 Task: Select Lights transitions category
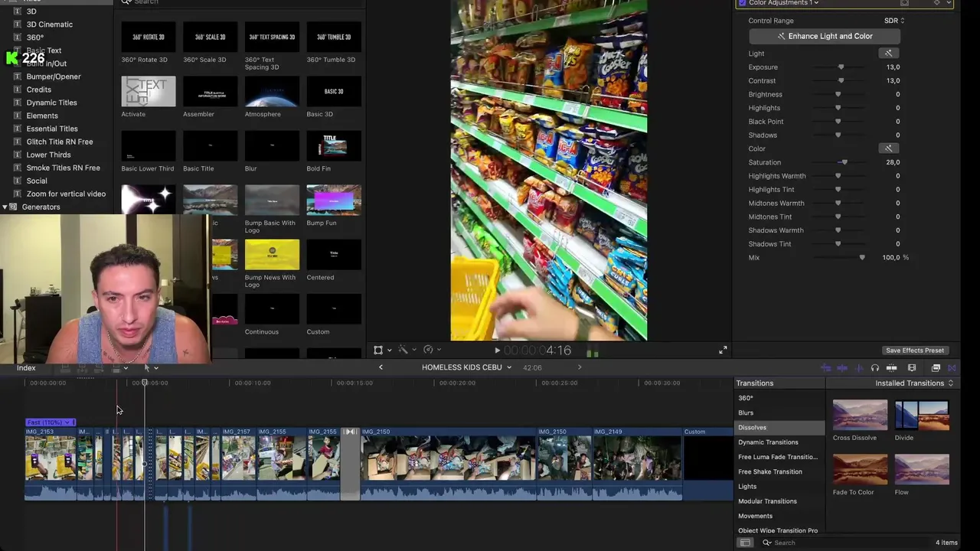[779, 487]
